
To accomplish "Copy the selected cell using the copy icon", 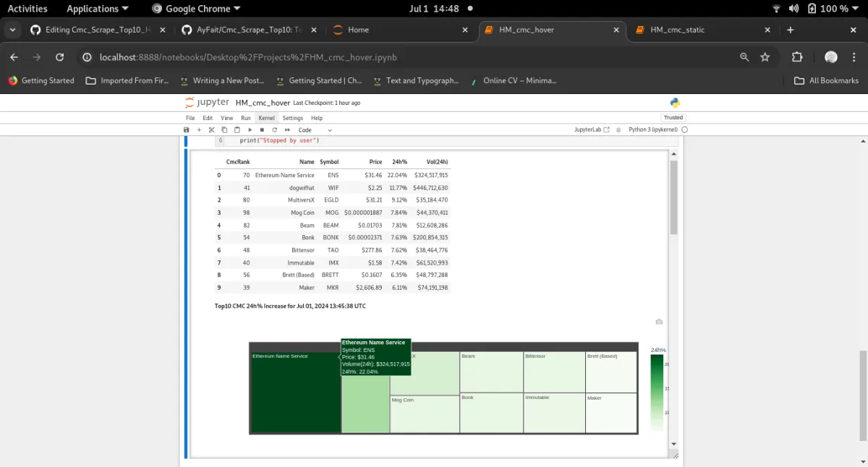I will click(224, 130).
